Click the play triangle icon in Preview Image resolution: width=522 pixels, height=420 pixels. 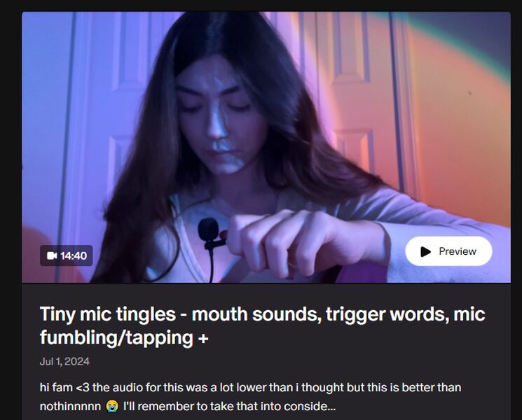[425, 252]
